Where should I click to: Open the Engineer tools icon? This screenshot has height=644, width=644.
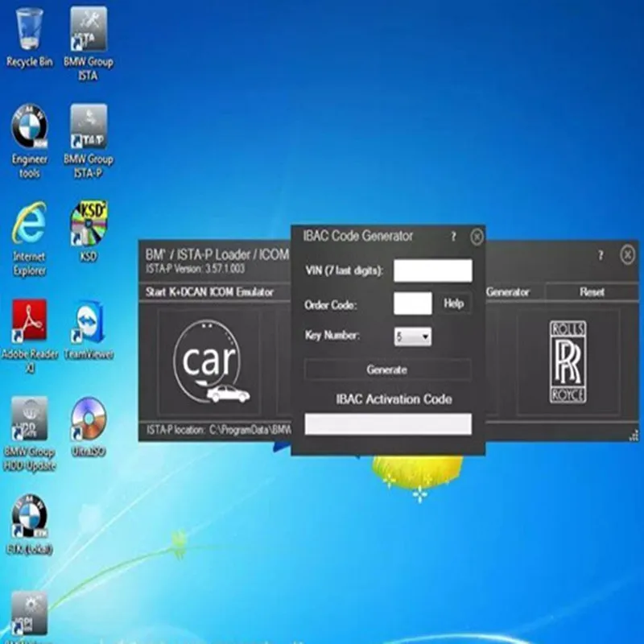29,141
